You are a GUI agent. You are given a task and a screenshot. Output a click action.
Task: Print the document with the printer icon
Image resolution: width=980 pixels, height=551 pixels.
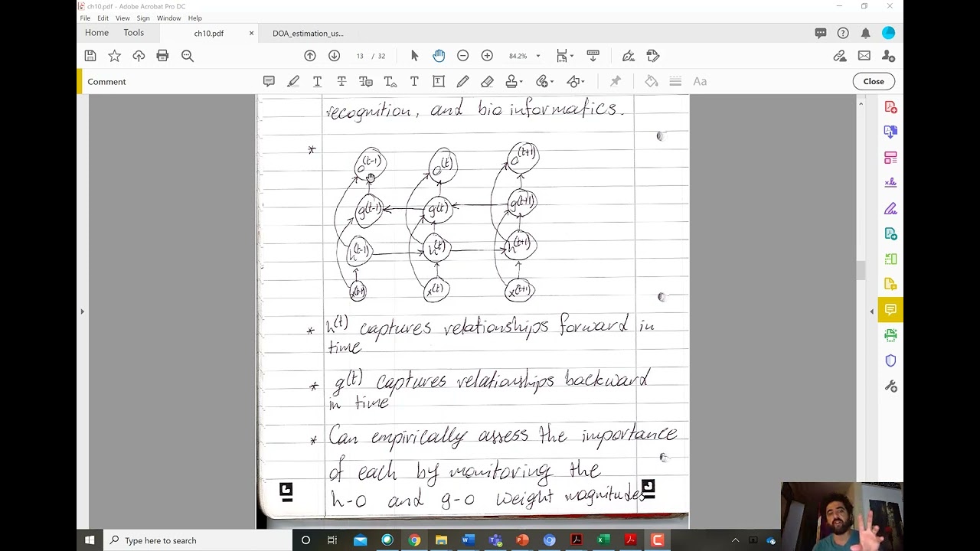coord(162,56)
